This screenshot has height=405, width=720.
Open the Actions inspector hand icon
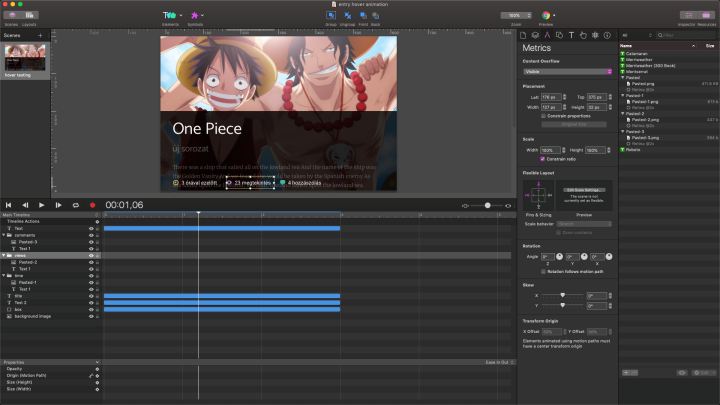[583, 35]
